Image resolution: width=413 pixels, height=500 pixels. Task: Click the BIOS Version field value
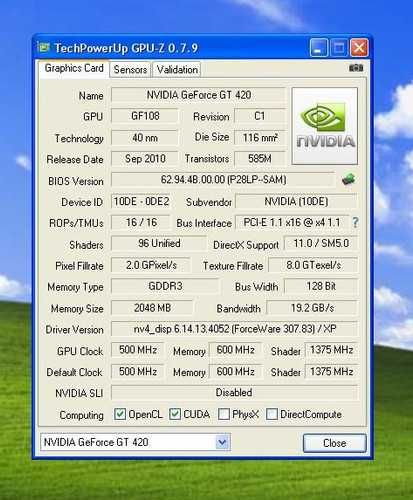tap(223, 180)
